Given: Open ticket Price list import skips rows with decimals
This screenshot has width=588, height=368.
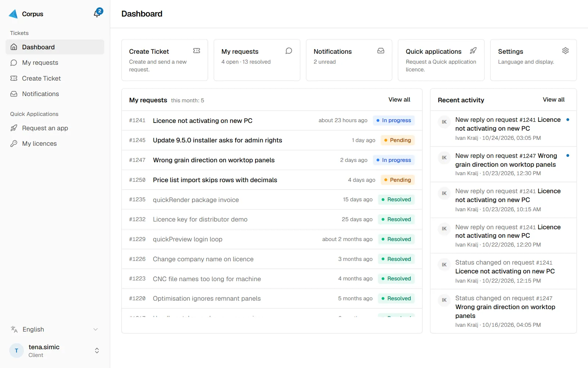Looking at the screenshot, I should click(272, 180).
